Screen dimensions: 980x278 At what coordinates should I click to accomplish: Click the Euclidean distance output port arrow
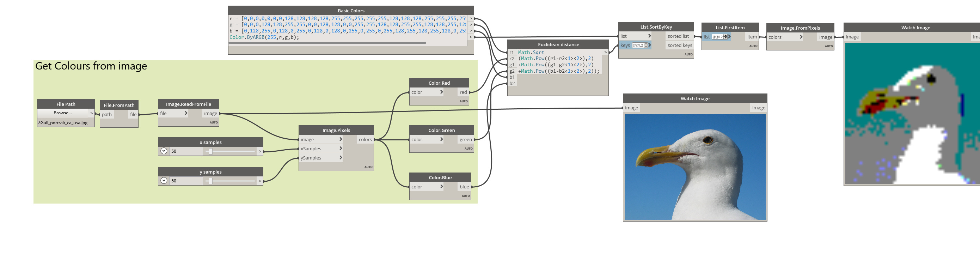click(x=605, y=52)
